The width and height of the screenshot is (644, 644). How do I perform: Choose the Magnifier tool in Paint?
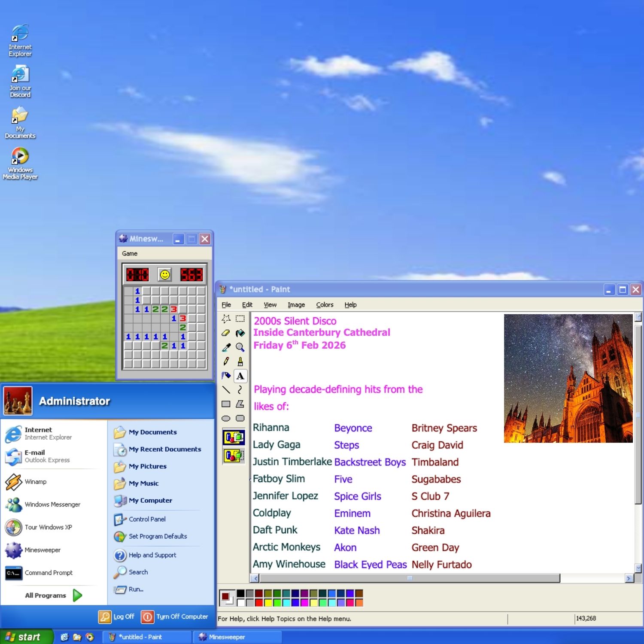tap(240, 347)
